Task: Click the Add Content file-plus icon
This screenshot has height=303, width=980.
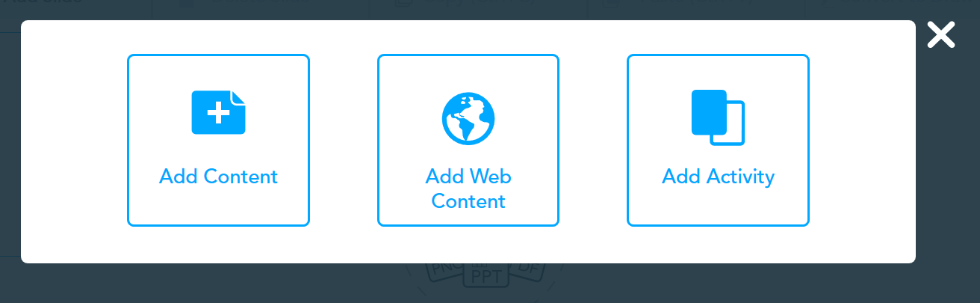Action: (x=219, y=112)
